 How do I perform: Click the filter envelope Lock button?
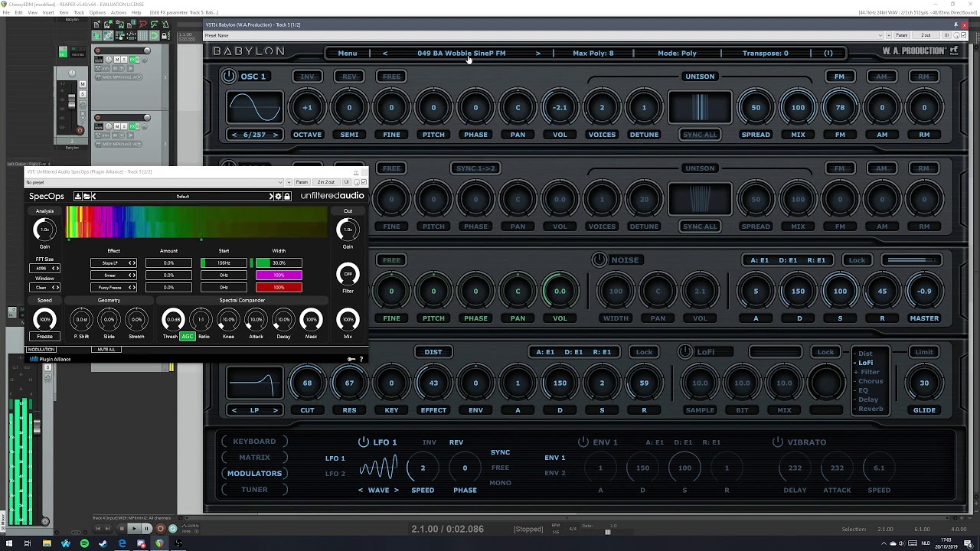pos(644,352)
